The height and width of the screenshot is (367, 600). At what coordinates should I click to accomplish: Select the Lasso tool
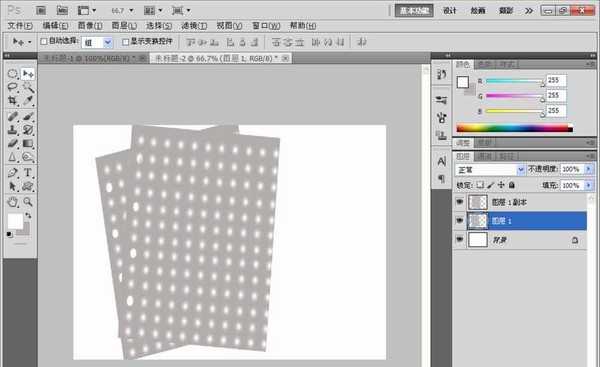(13, 87)
